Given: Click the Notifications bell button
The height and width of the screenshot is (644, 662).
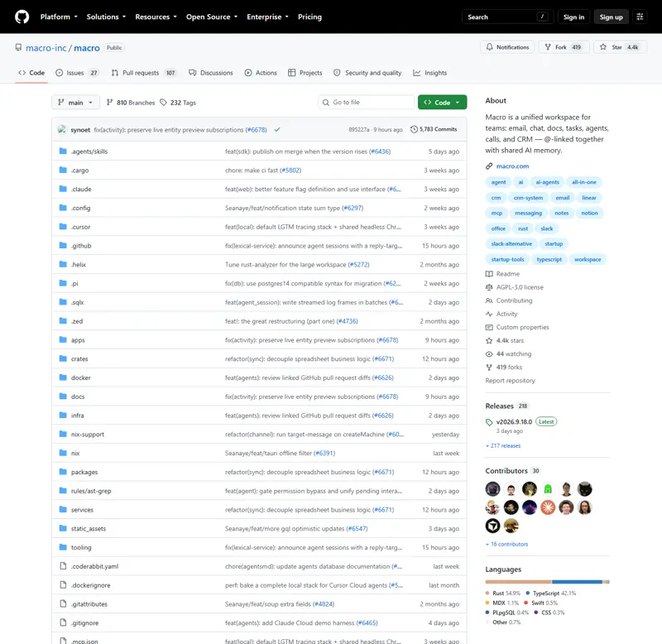Looking at the screenshot, I should click(x=507, y=47).
